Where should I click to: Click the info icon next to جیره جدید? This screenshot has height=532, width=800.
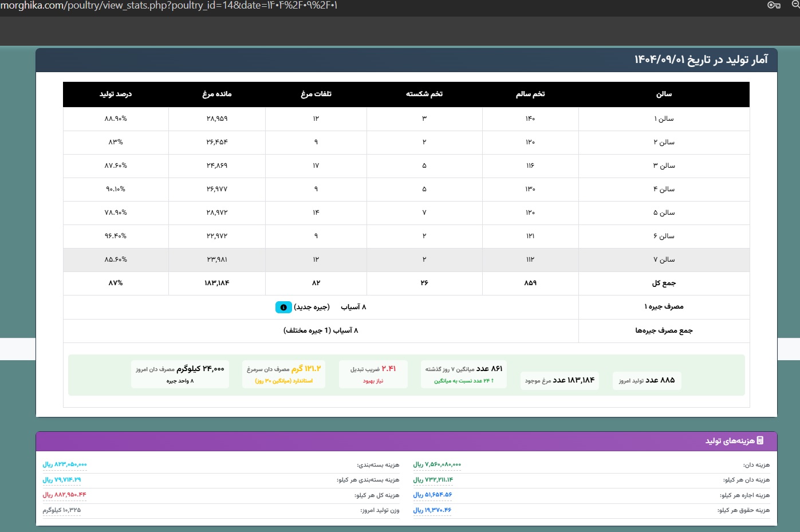coord(283,307)
